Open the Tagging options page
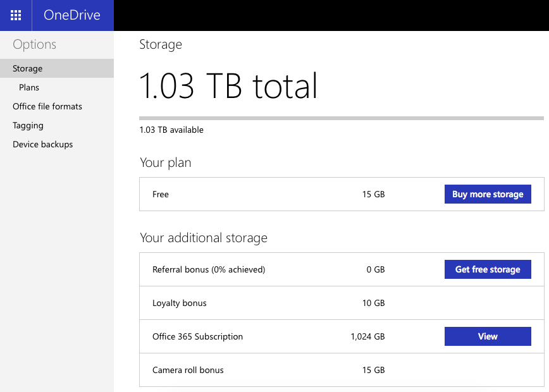 click(28, 125)
